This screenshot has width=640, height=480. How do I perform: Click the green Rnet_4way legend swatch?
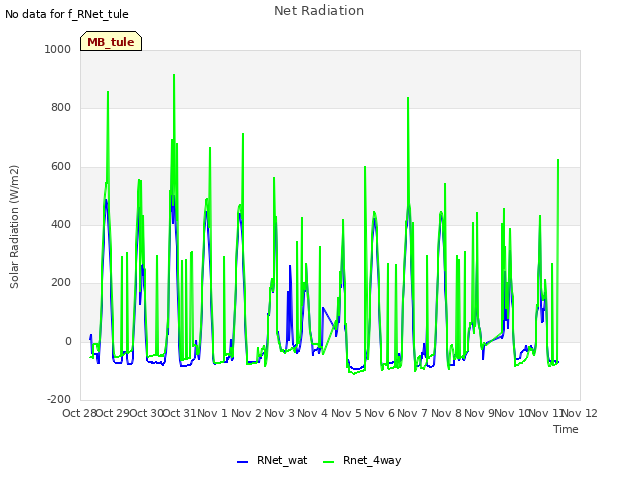click(329, 462)
